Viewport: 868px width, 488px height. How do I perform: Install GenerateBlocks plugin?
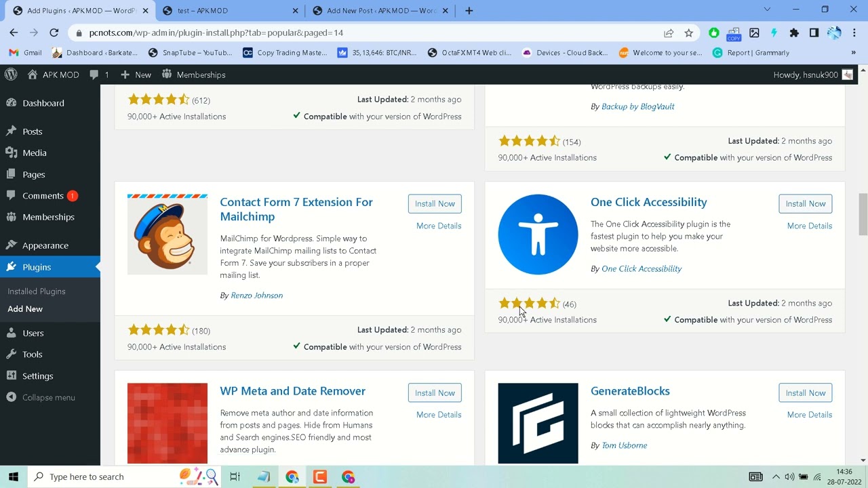[806, 393]
